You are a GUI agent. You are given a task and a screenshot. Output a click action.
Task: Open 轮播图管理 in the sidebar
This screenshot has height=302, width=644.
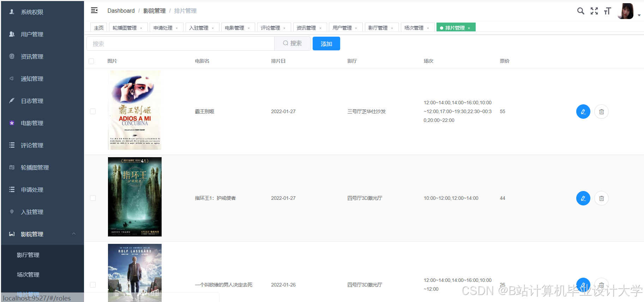[x=42, y=167]
